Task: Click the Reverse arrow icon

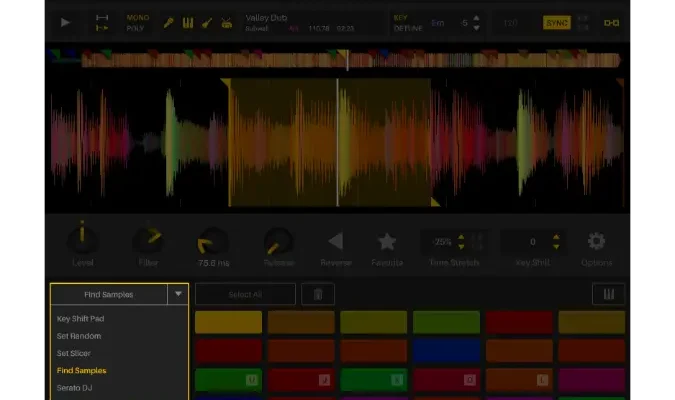Action: pyautogui.click(x=335, y=241)
